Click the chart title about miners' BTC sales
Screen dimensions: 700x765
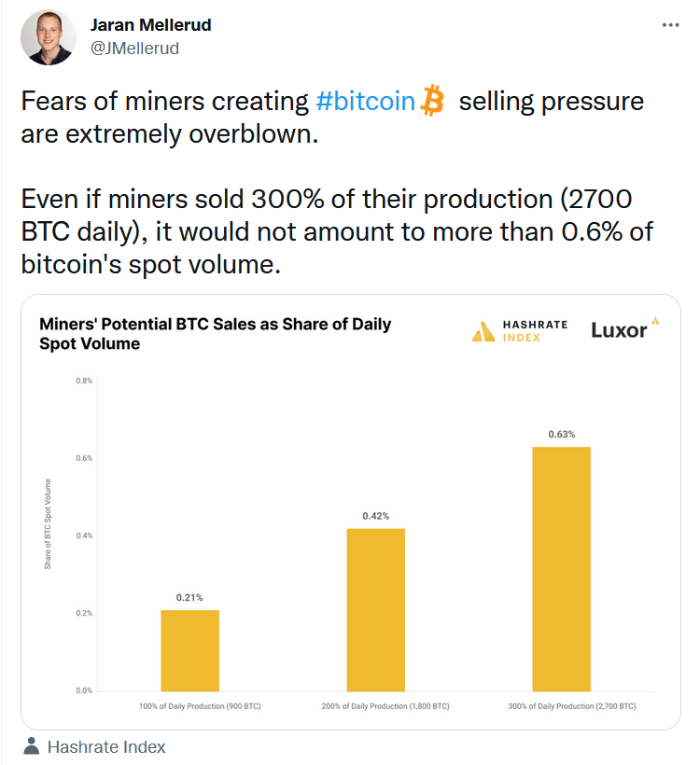[x=215, y=334]
